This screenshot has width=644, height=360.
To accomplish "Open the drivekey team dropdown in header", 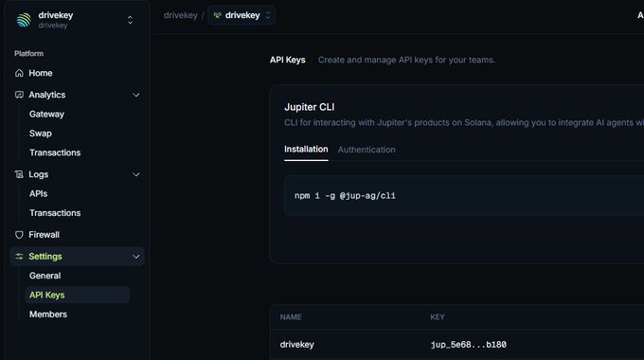I will tap(241, 15).
